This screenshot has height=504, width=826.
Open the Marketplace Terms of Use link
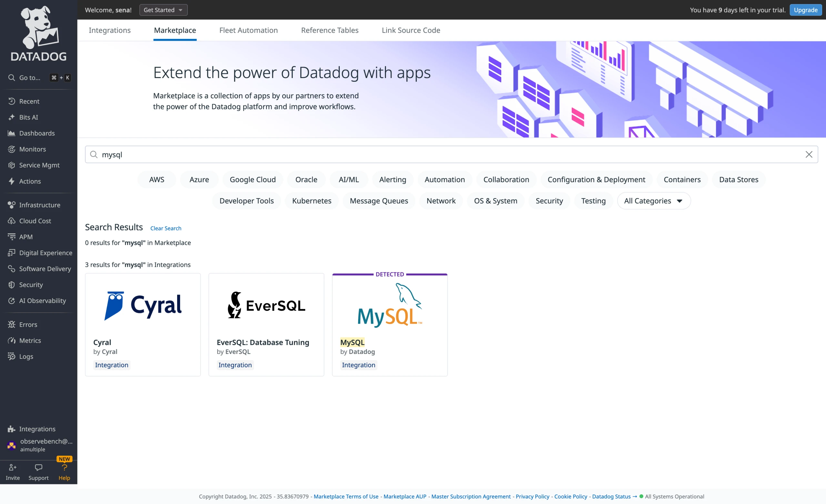coord(346,496)
